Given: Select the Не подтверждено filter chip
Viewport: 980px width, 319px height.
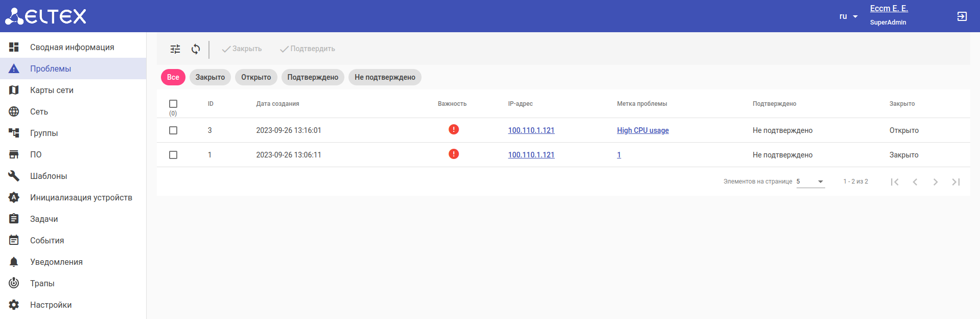Looking at the screenshot, I should [x=385, y=77].
